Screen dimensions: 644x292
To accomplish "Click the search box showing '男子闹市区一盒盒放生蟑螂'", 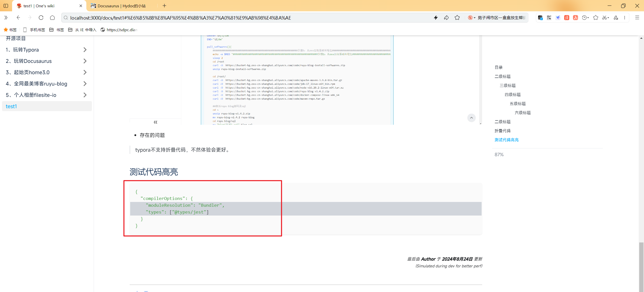I will (x=502, y=18).
